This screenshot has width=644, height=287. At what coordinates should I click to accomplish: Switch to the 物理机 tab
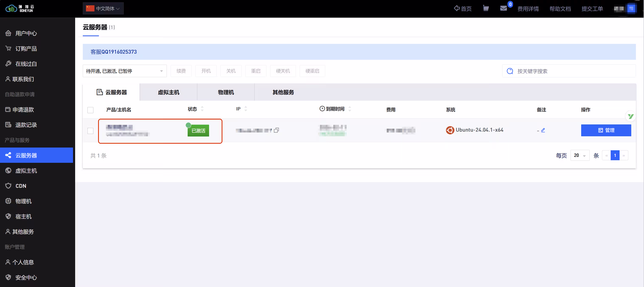click(x=226, y=92)
